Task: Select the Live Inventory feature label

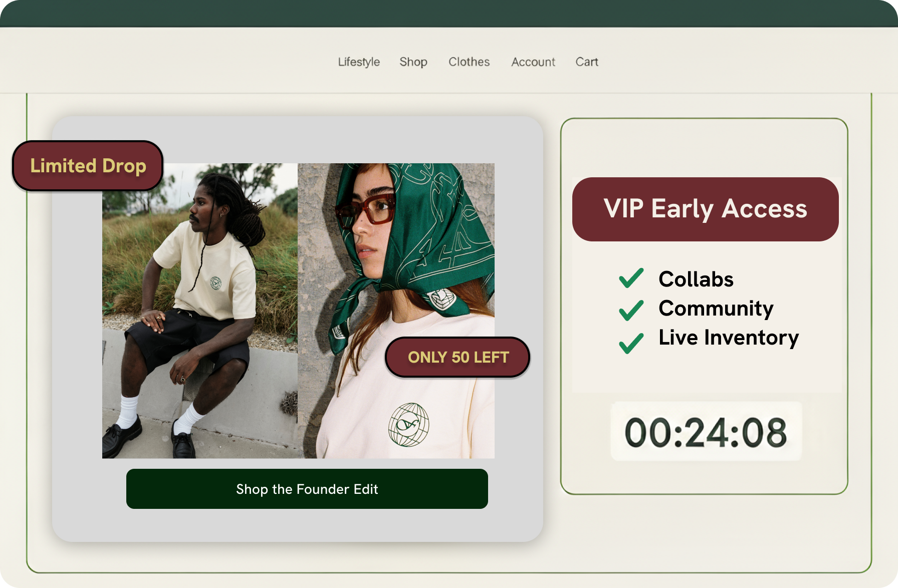Action: coord(729,338)
